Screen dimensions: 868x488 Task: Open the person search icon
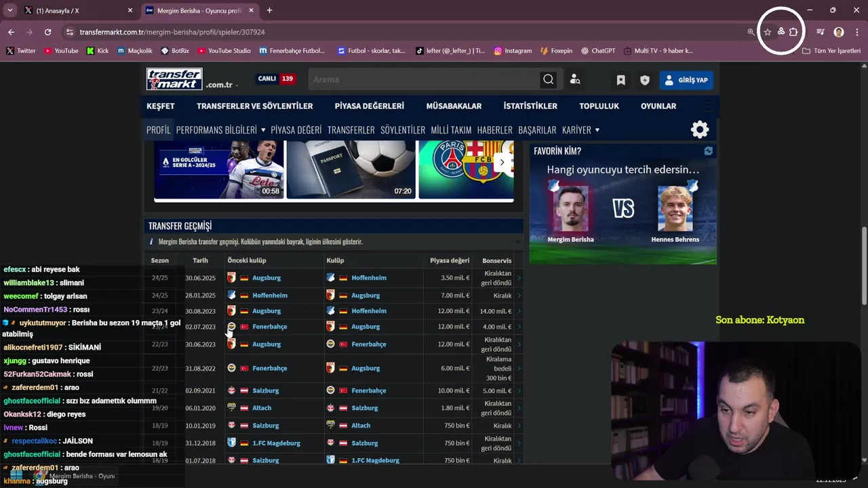tap(575, 80)
